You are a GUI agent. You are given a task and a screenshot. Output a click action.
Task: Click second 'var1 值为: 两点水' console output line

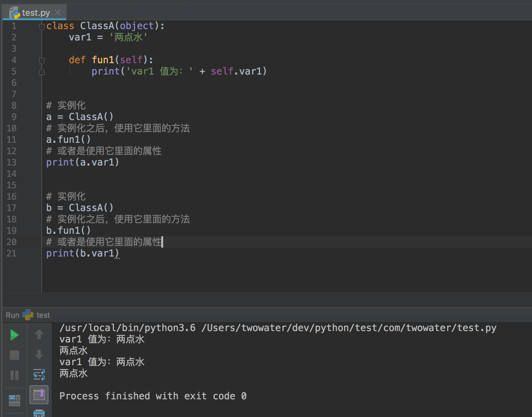pos(102,362)
